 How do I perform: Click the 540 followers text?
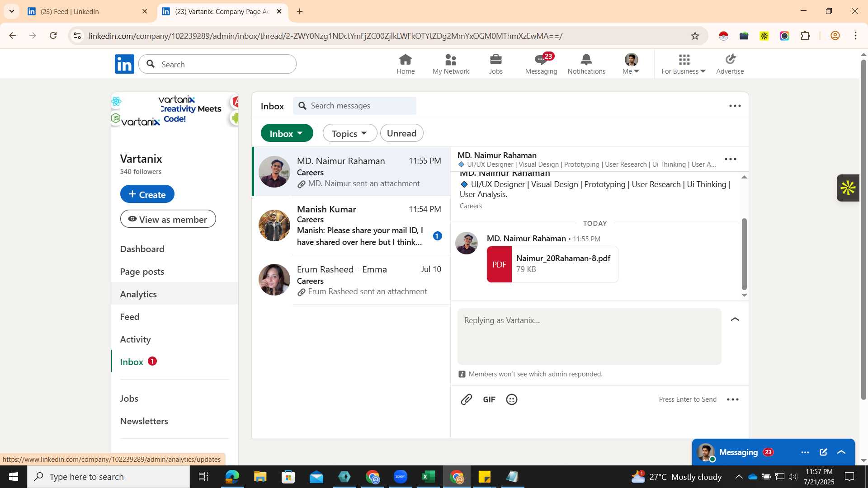coord(141,172)
